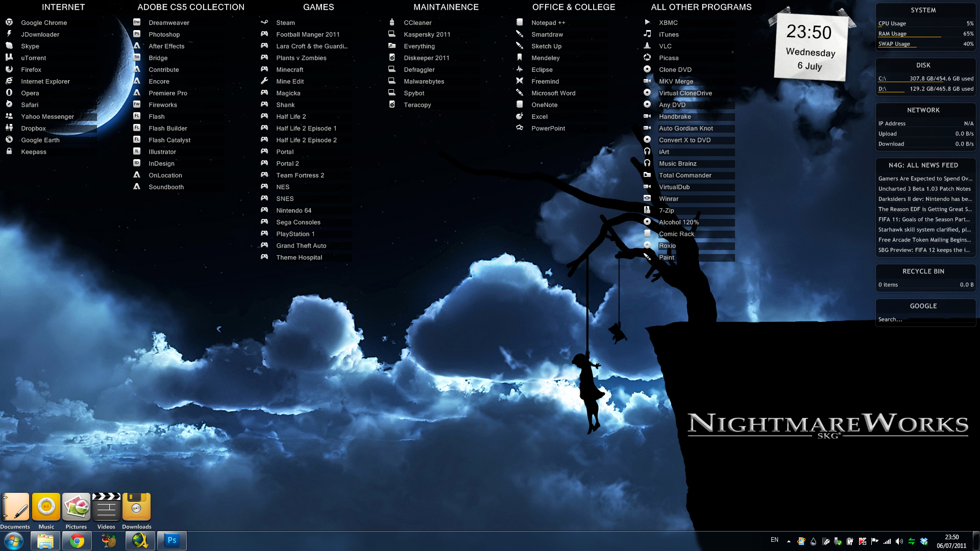Click the Illustrator icon in Adobe list
This screenshot has width=980, height=551.
pyautogui.click(x=137, y=152)
